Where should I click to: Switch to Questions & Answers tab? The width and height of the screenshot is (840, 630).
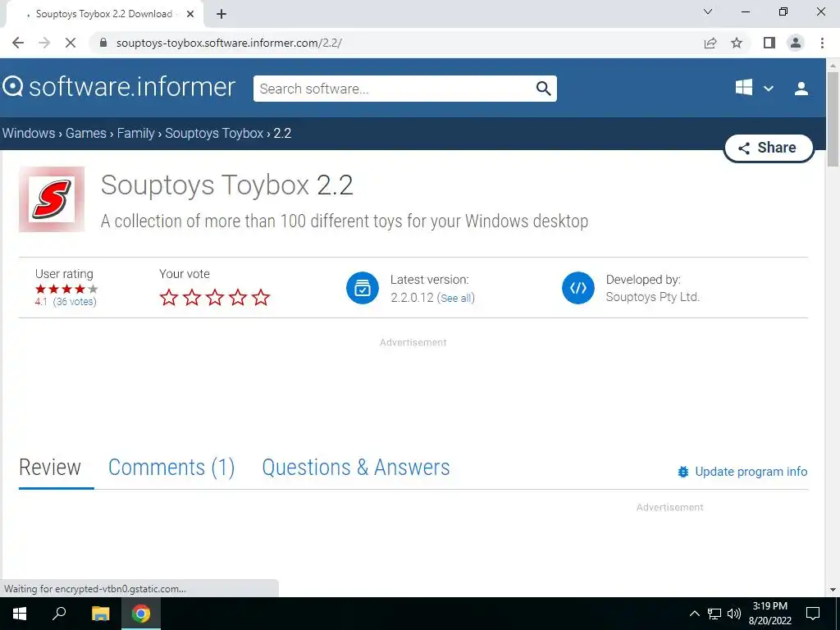point(356,467)
